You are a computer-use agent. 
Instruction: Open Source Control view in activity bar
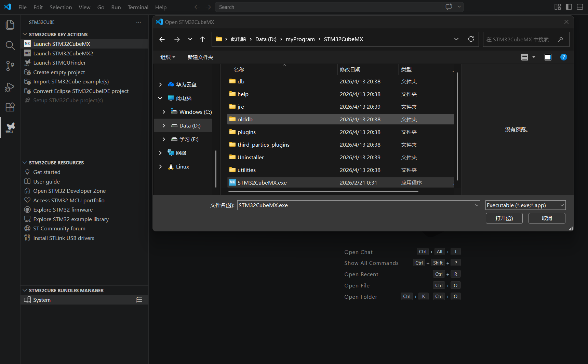(x=10, y=66)
